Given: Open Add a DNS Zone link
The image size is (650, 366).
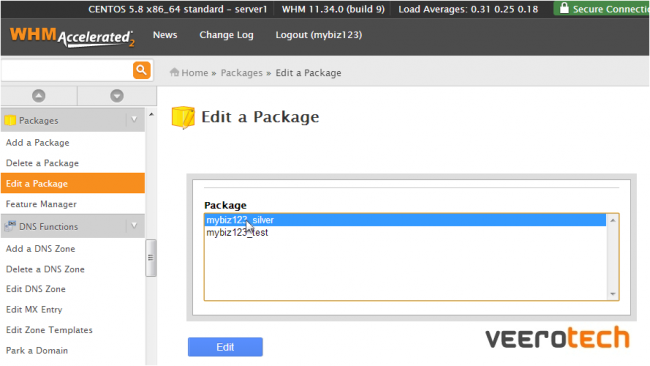Looking at the screenshot, I should [40, 249].
